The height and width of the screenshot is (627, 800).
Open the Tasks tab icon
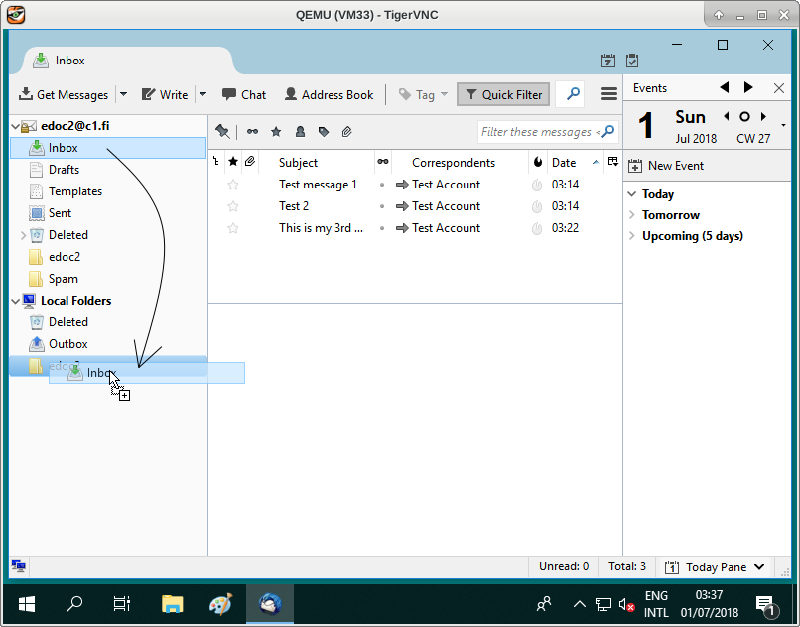point(632,61)
